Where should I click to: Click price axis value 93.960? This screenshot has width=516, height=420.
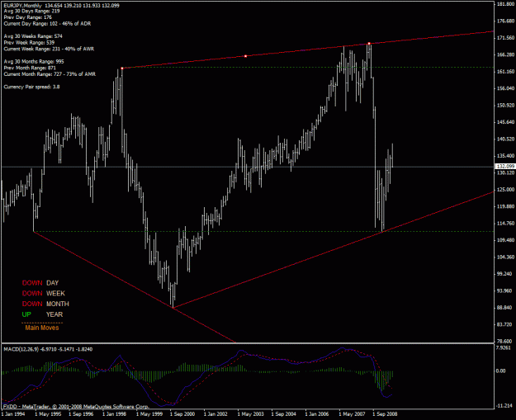point(504,290)
